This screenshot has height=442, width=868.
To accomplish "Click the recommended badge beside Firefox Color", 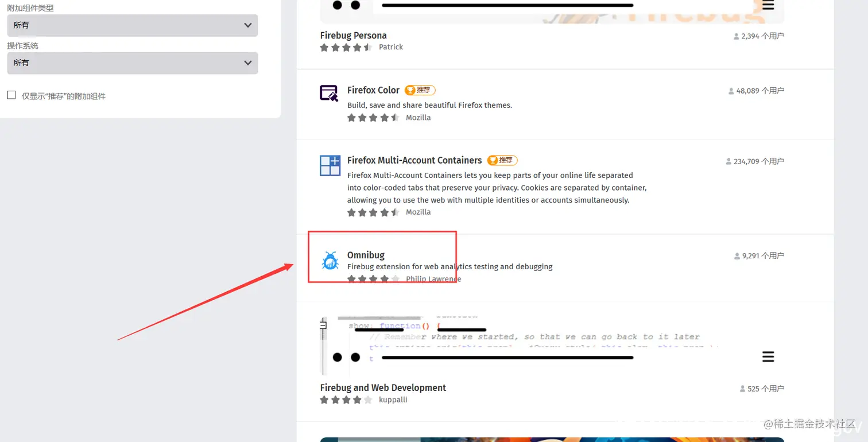I will [x=420, y=90].
